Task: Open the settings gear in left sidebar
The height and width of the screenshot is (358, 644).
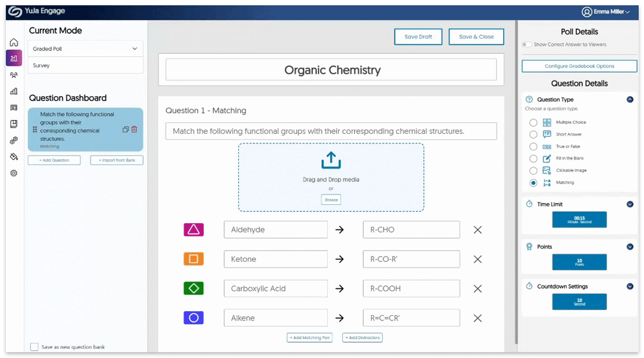Action: pyautogui.click(x=14, y=173)
